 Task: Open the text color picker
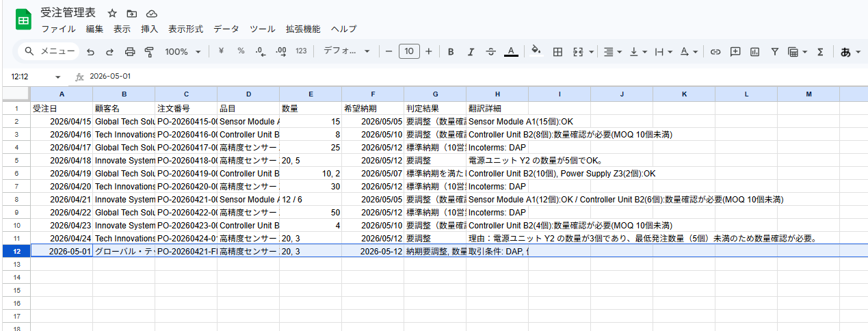510,51
